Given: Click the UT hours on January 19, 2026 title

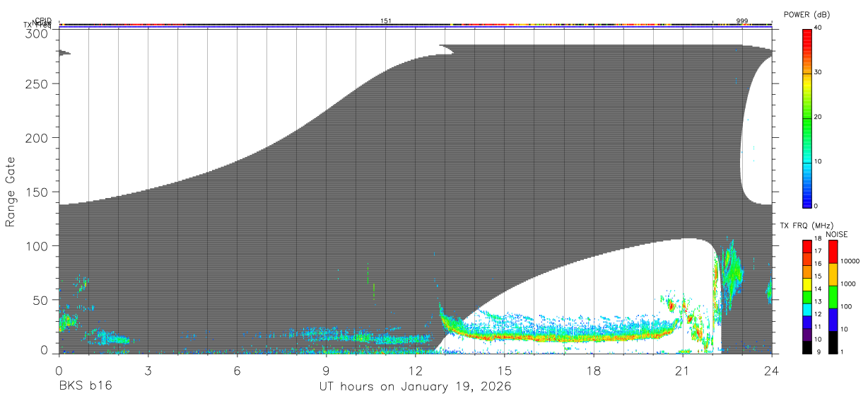Looking at the screenshot, I should pyautogui.click(x=415, y=387).
